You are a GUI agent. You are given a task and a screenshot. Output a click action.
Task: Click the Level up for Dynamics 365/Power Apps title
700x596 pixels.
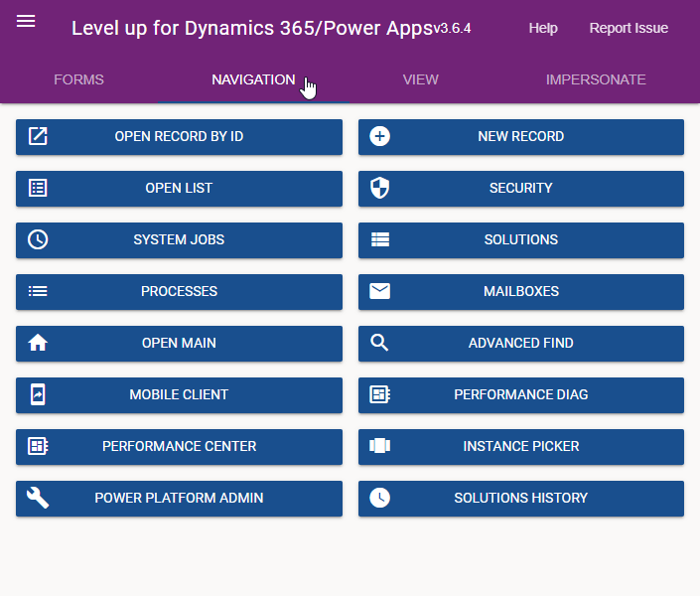click(252, 28)
